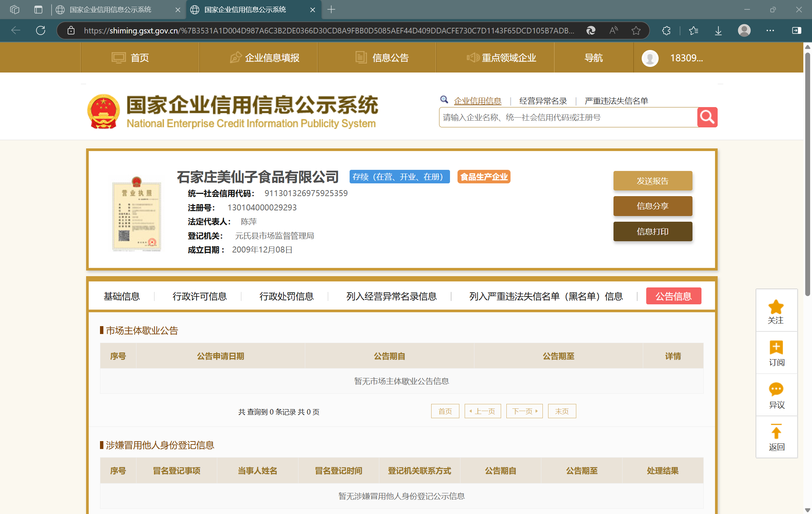The width and height of the screenshot is (812, 514).
Task: Click the 末页 pagination button
Action: tap(562, 411)
